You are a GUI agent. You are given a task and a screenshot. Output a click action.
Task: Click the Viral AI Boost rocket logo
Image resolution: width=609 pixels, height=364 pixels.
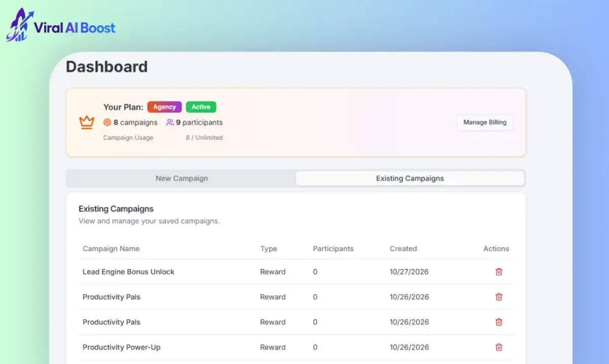[19, 25]
